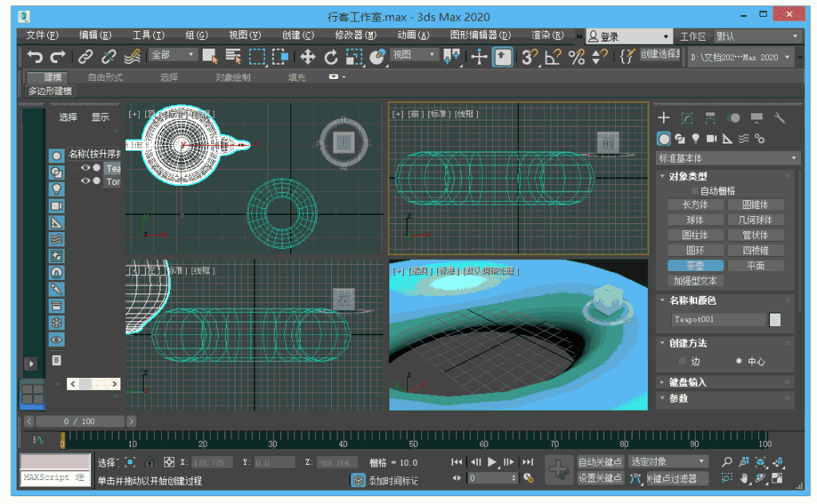Click the time slider showing 0 / 100
Screen dimensions: 817x504
pos(80,421)
